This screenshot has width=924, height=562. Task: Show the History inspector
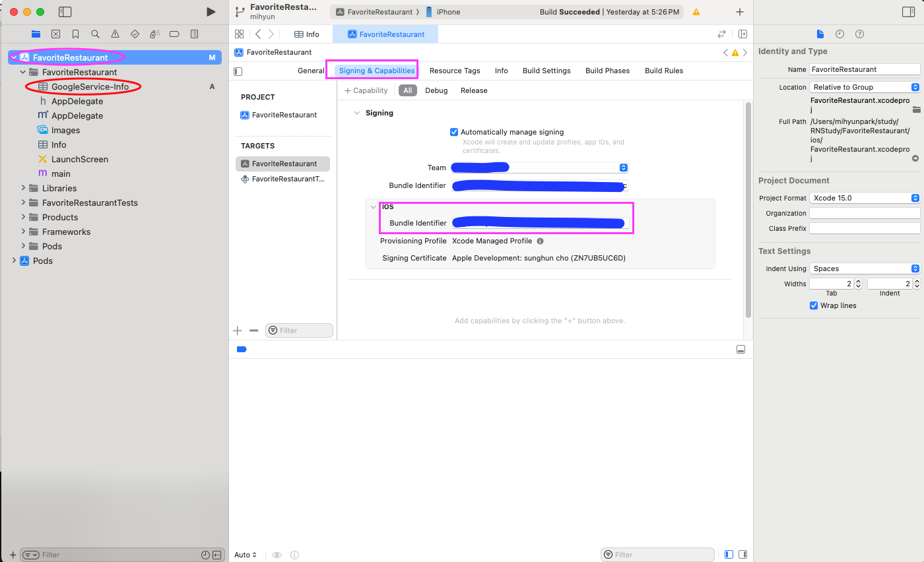[x=840, y=34]
